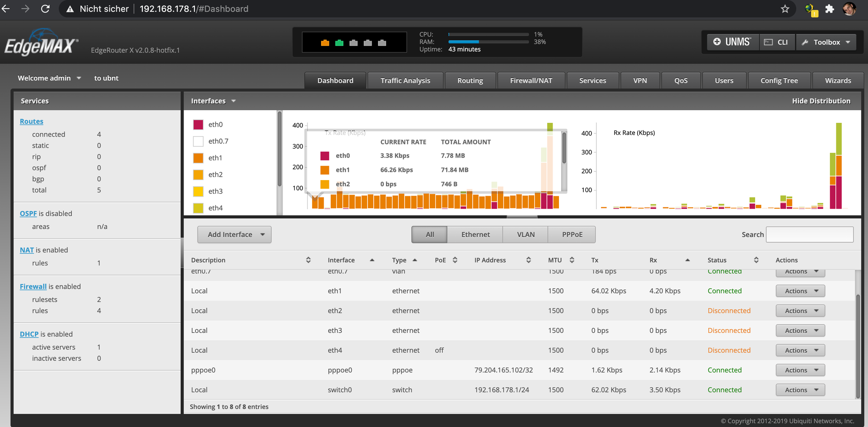The image size is (868, 427).
Task: Click the green eth1 port icon
Action: [x=339, y=43]
